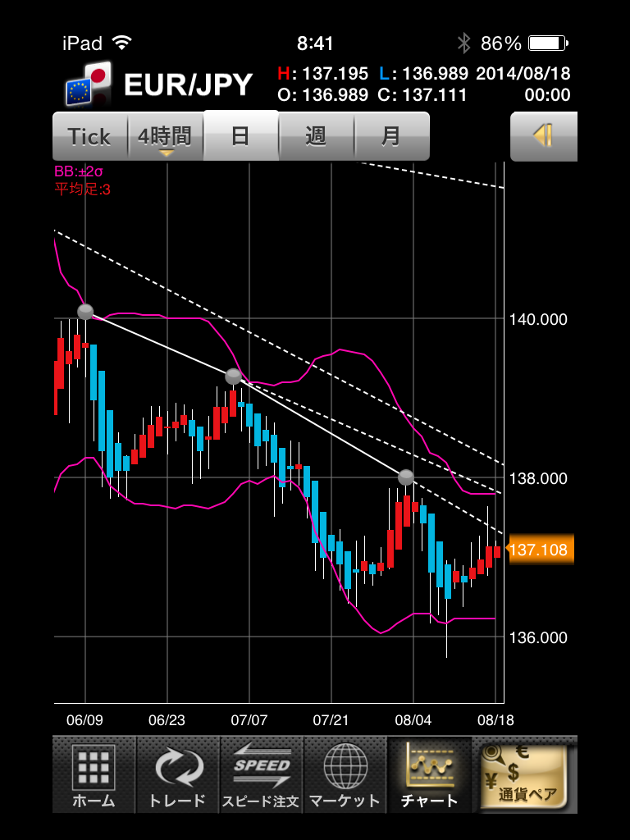Tap the high price H: 137.195
Viewport: 630px width, 840px height.
point(323,73)
